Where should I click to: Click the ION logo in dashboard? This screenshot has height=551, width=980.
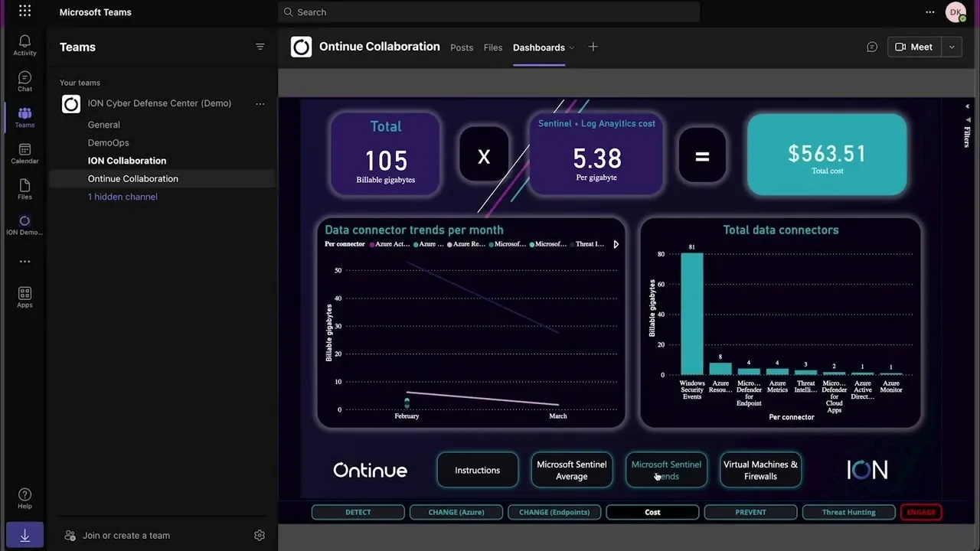point(867,470)
